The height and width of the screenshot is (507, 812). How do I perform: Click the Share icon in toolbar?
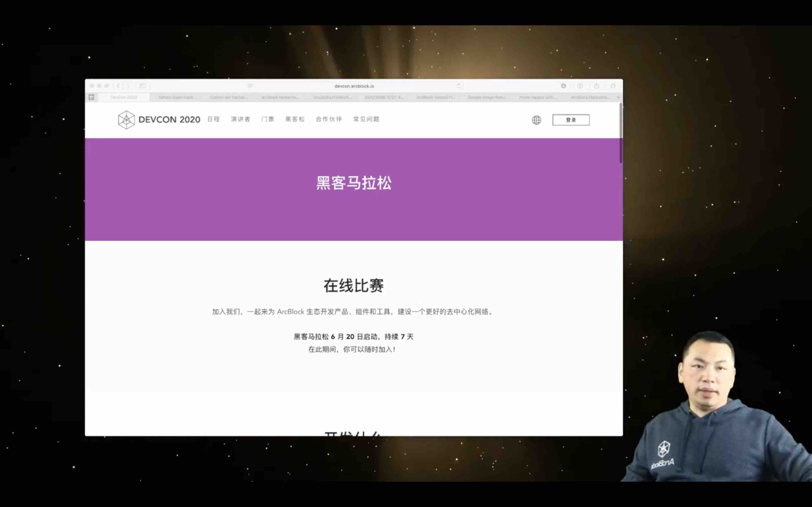tap(597, 86)
